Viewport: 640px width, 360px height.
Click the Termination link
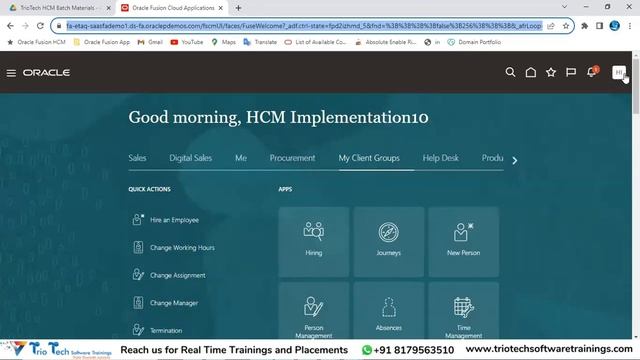coord(166,331)
